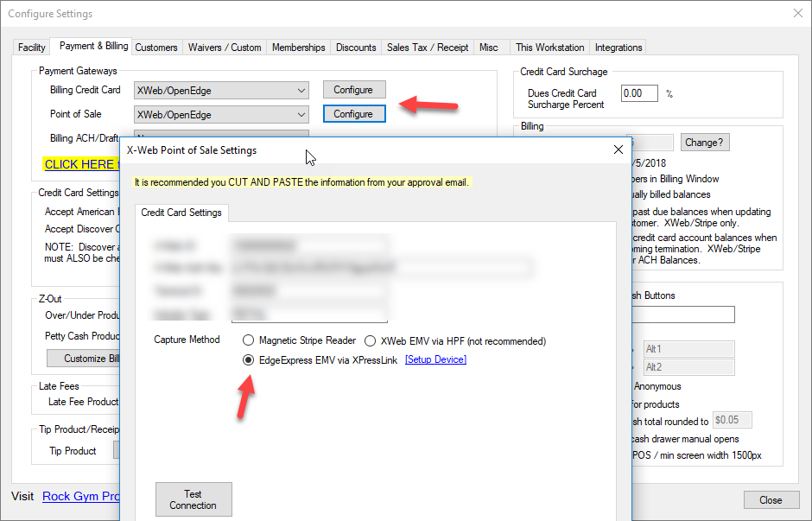
Task: Choose XWeb EMV via HPF option
Action: (370, 340)
